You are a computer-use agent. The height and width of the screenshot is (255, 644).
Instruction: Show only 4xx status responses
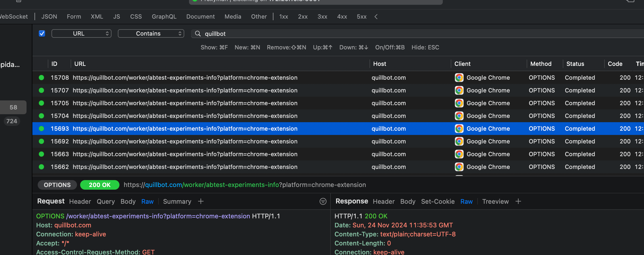pyautogui.click(x=342, y=16)
